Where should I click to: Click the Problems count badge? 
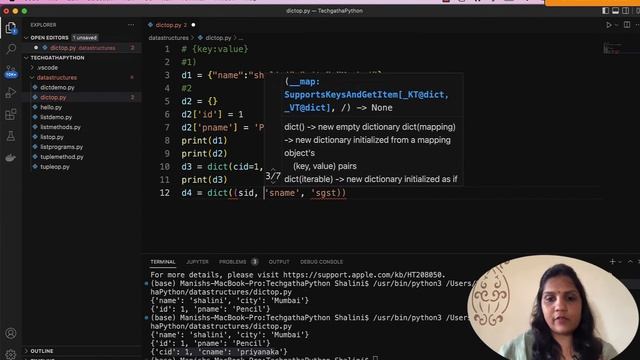pyautogui.click(x=254, y=262)
